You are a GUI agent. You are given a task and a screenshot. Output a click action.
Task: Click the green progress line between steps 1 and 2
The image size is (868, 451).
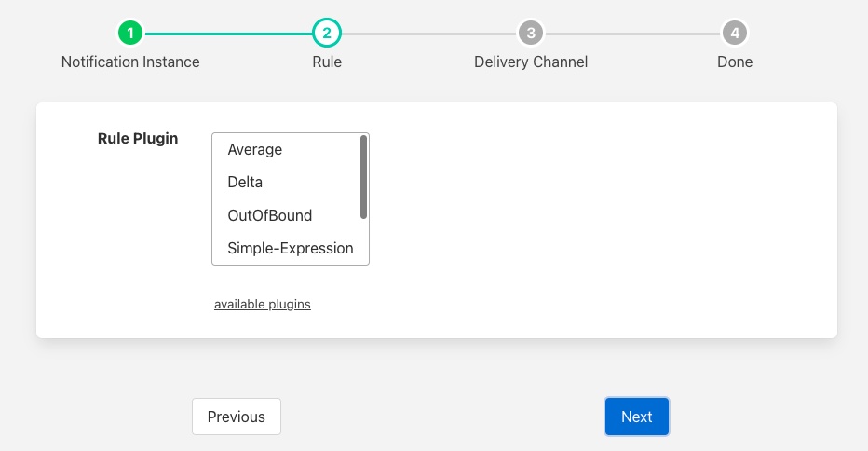[228, 34]
